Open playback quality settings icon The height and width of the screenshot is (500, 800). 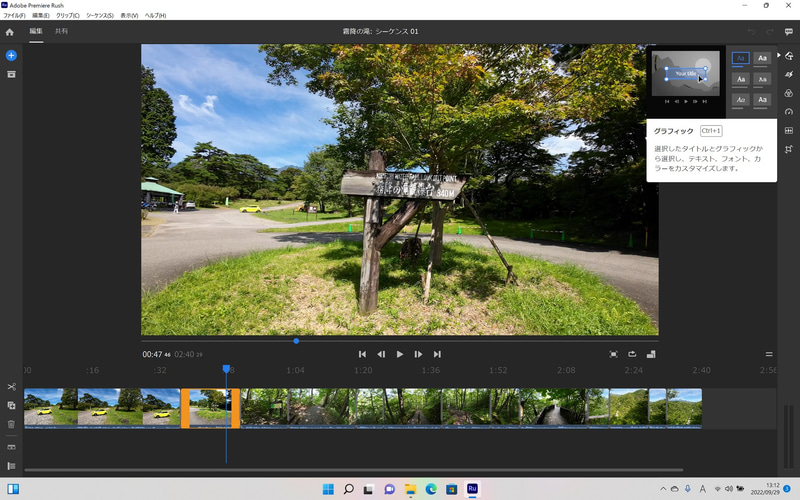tap(651, 354)
